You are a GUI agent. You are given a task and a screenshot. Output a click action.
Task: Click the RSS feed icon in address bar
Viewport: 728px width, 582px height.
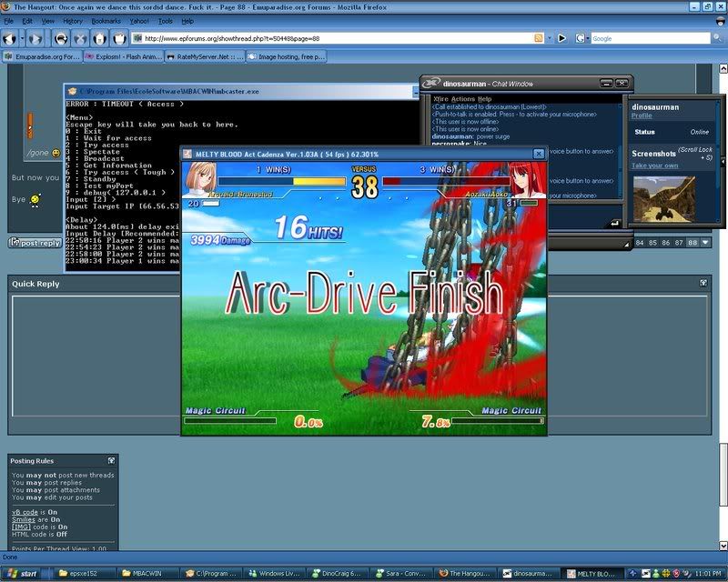(539, 38)
